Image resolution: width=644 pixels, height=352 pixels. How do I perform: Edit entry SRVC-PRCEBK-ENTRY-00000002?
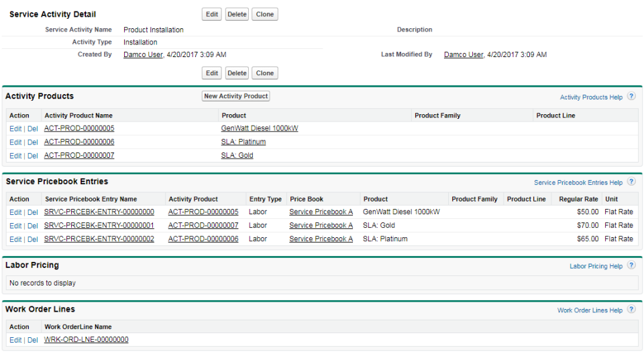click(15, 240)
